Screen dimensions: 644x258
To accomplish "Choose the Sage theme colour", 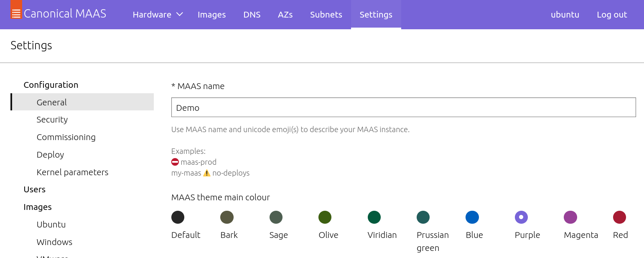I will [276, 217].
